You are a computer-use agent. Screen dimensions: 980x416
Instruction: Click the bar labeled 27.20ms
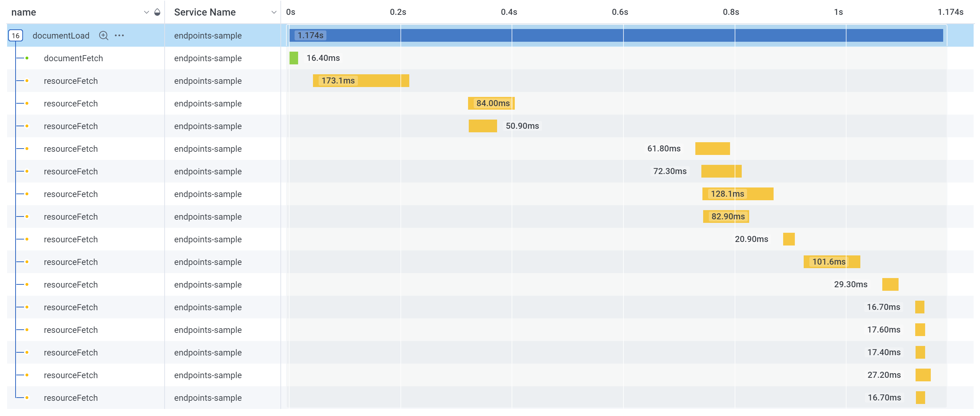[923, 375]
